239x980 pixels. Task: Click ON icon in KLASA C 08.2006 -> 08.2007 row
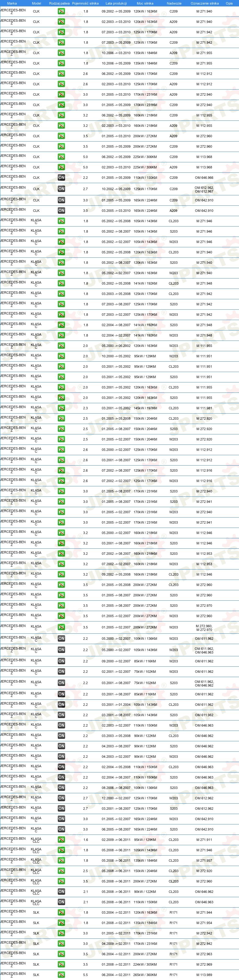[x=61, y=787]
